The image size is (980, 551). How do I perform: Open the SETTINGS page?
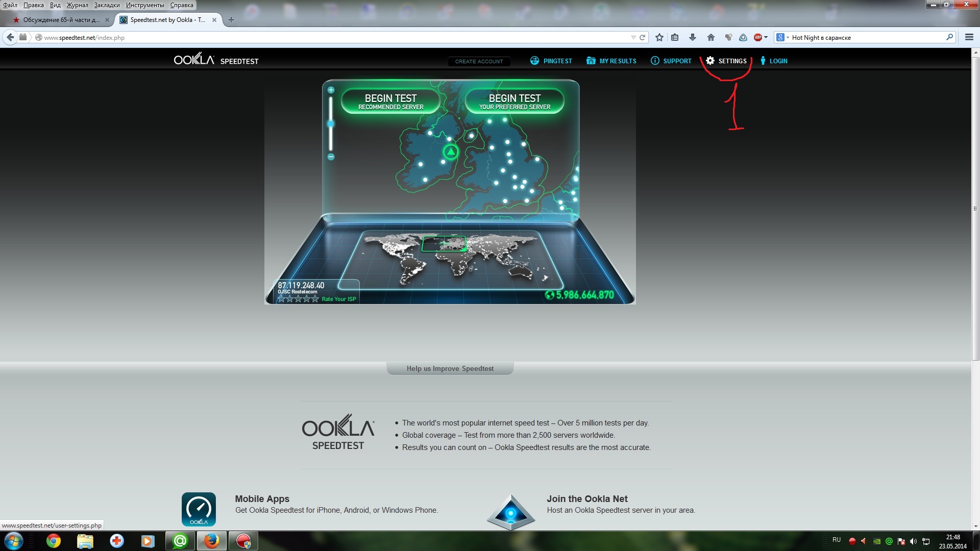coord(726,61)
